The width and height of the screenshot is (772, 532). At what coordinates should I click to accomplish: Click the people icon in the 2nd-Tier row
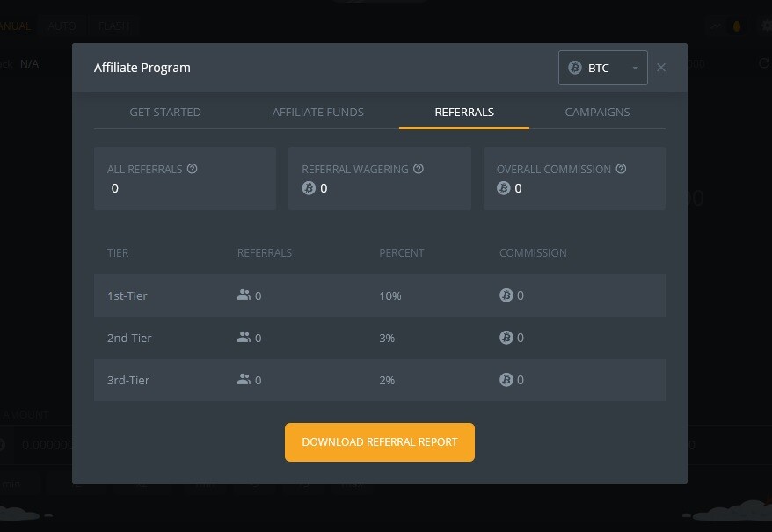[x=244, y=338]
